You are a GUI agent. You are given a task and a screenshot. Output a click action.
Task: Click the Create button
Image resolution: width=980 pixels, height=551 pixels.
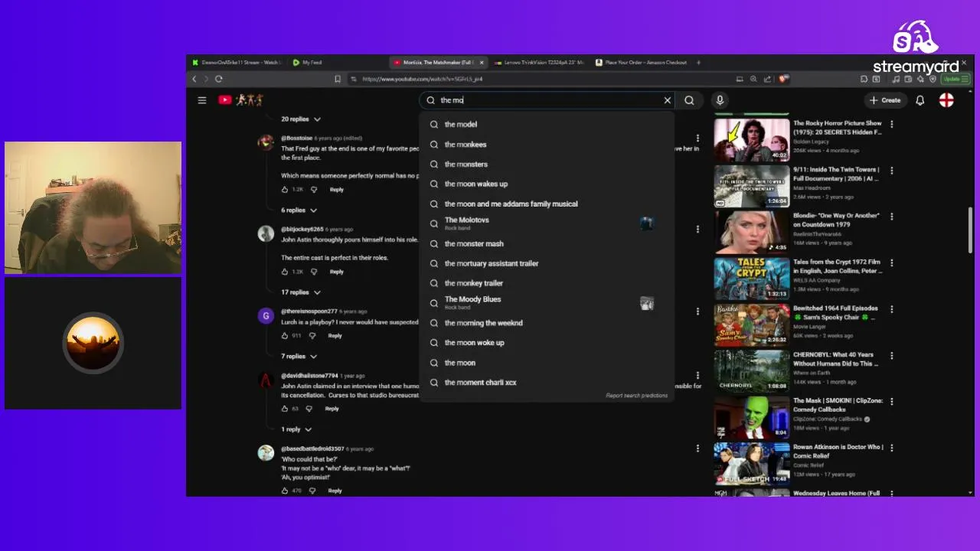(x=886, y=100)
